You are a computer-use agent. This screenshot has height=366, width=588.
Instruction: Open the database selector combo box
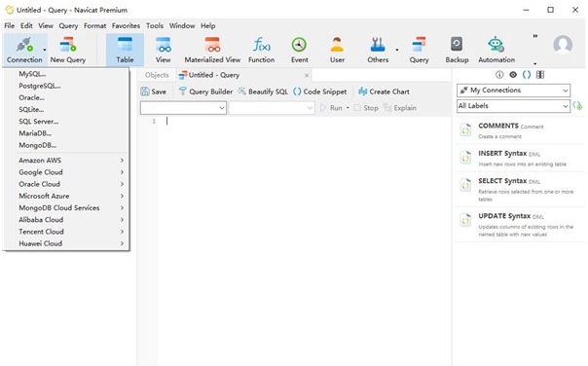pos(272,108)
